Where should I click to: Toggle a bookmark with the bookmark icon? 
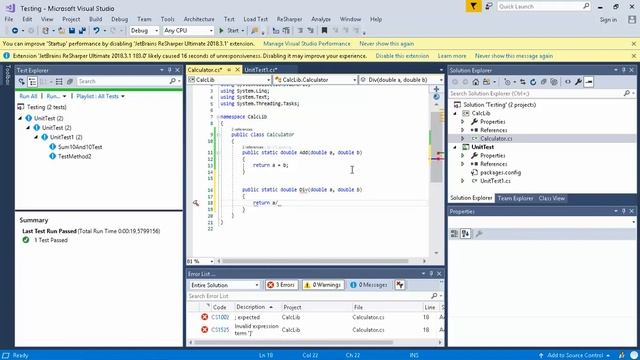tap(324, 31)
